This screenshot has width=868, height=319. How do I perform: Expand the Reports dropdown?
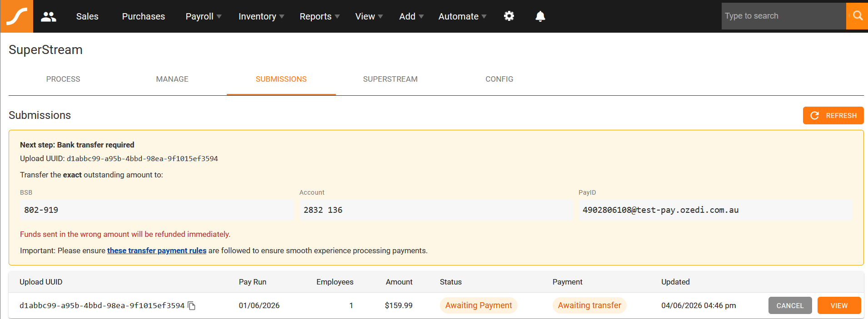319,16
